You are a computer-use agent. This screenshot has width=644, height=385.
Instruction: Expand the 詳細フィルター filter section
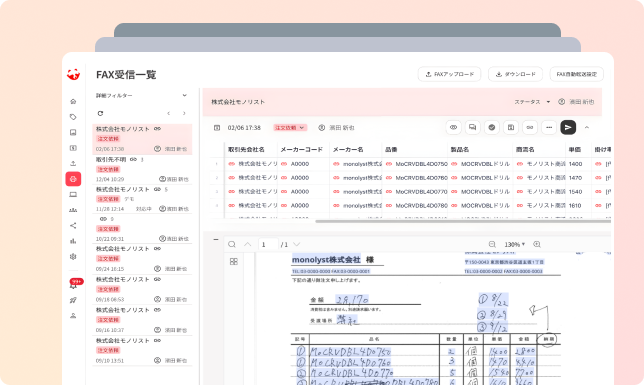coord(142,95)
